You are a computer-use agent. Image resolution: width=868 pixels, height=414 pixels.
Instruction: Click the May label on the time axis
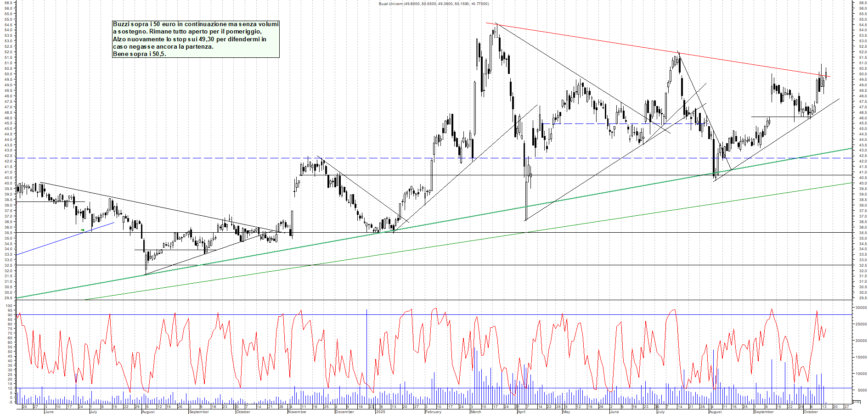pyautogui.click(x=566, y=412)
